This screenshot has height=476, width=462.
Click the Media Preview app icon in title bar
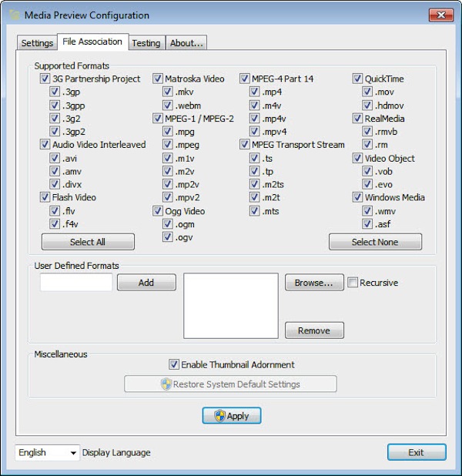pos(14,15)
